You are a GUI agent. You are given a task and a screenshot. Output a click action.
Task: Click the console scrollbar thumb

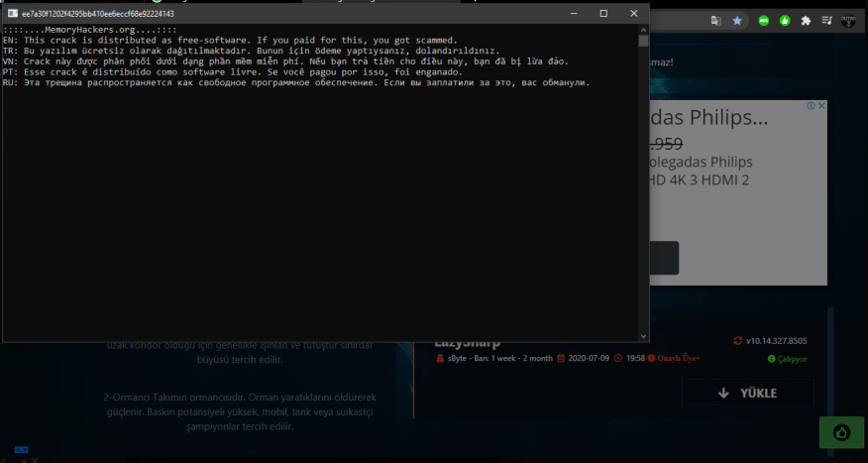coord(643,41)
